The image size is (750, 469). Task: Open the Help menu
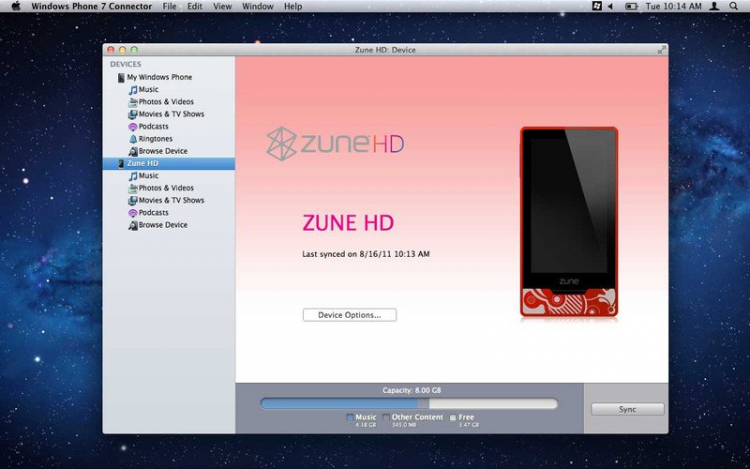point(293,6)
